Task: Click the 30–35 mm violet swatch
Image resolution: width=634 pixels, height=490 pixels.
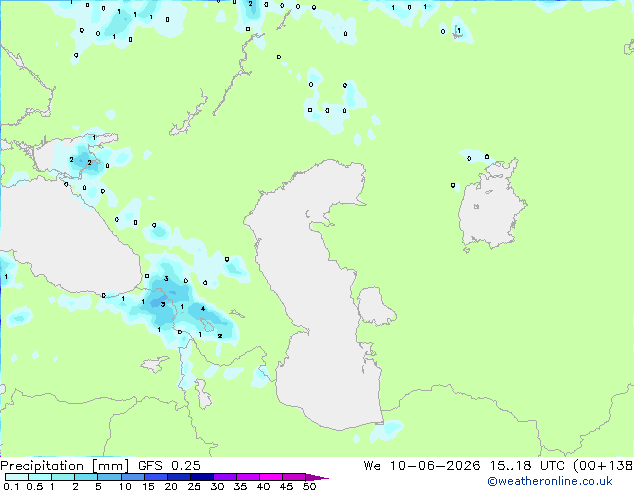Action: point(224,477)
